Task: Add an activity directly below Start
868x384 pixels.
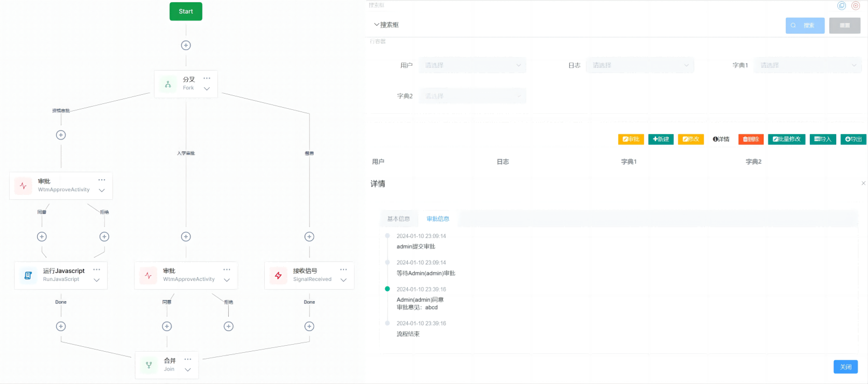Action: click(x=186, y=45)
